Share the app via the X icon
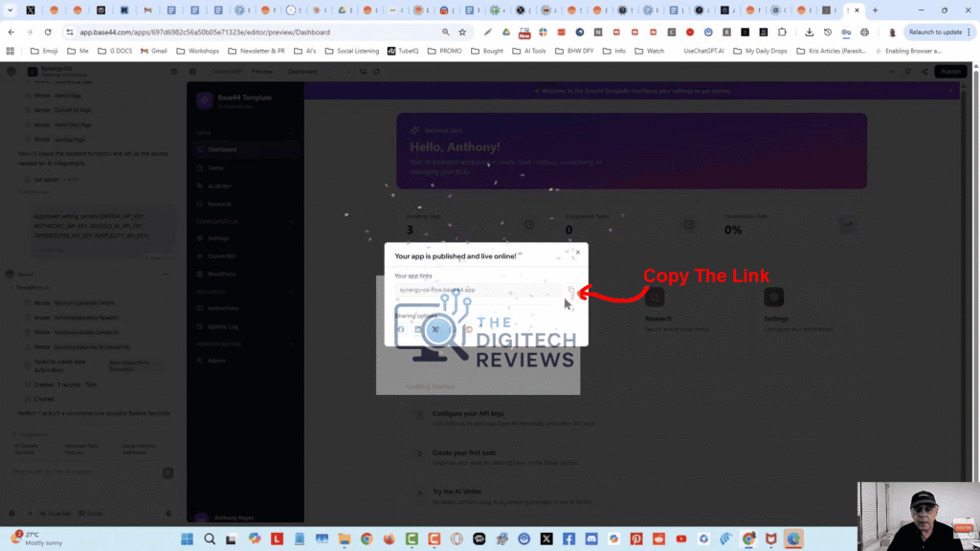 434,328
